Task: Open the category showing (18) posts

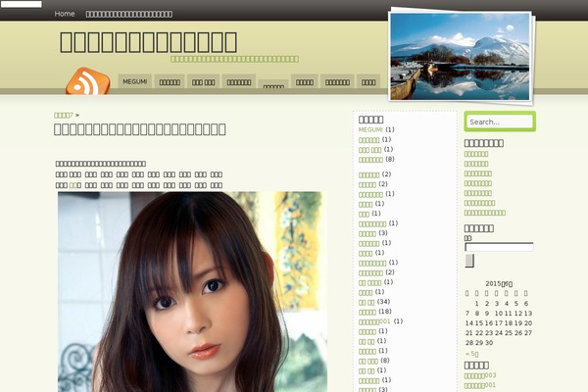Action: click(x=367, y=312)
